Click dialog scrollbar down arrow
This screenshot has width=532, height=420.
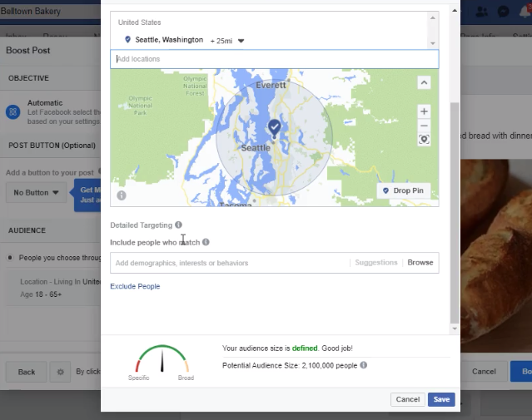pos(455,329)
